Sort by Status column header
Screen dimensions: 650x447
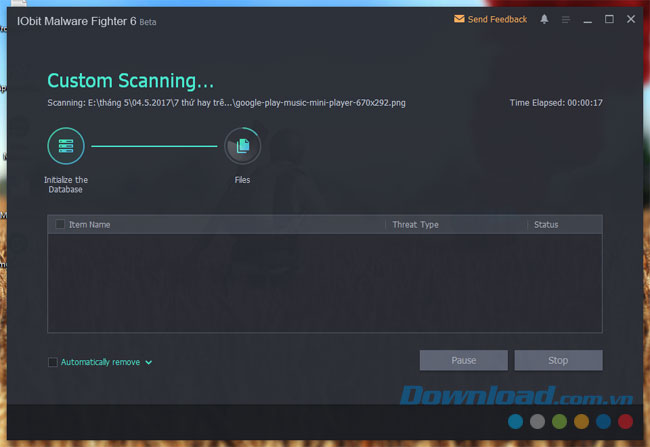546,225
